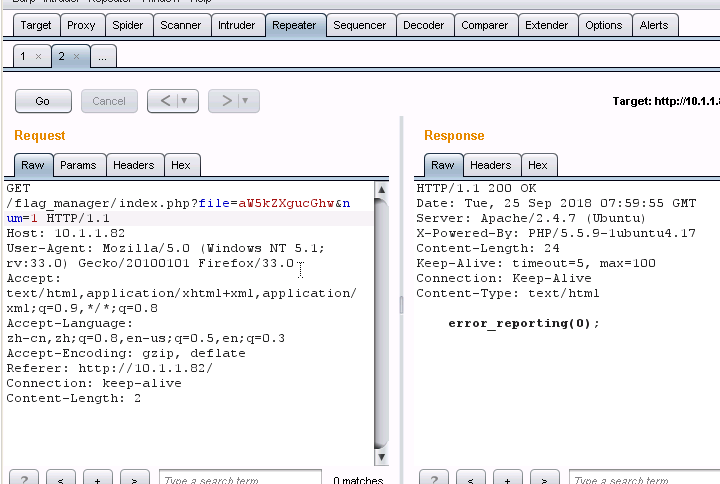Open the Request Params tab
Screen dimensions: 720x484
pos(79,165)
